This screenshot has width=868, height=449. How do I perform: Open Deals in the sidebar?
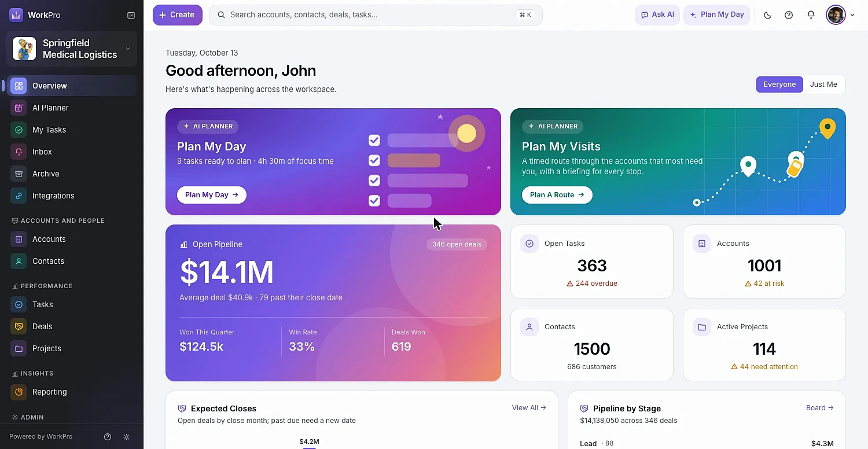72,326
